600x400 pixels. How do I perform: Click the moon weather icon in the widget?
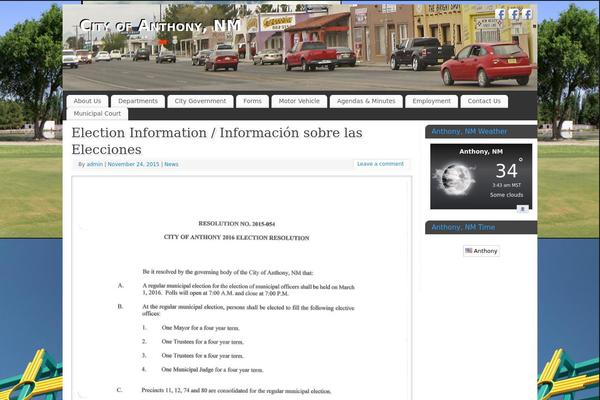[455, 179]
